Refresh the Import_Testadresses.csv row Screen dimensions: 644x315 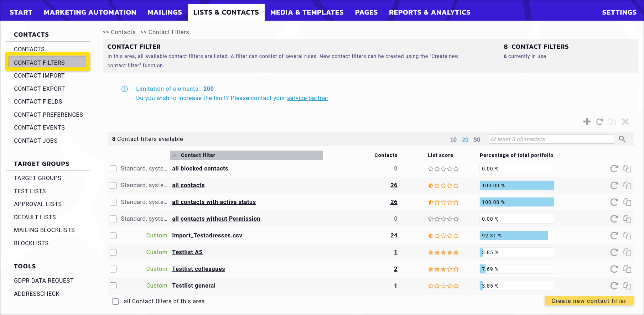point(614,236)
